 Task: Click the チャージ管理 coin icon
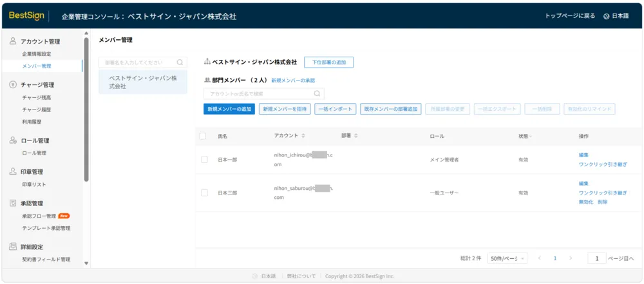(x=13, y=84)
